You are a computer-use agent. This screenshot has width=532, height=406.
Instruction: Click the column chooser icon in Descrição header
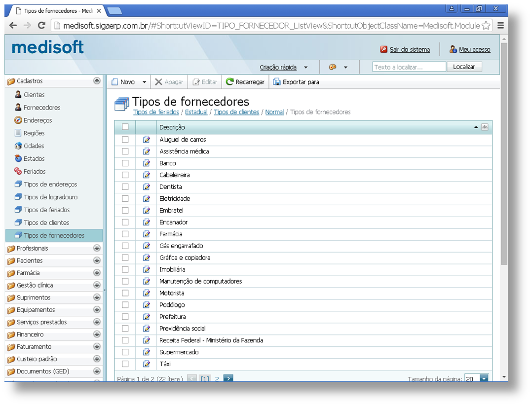coord(485,127)
